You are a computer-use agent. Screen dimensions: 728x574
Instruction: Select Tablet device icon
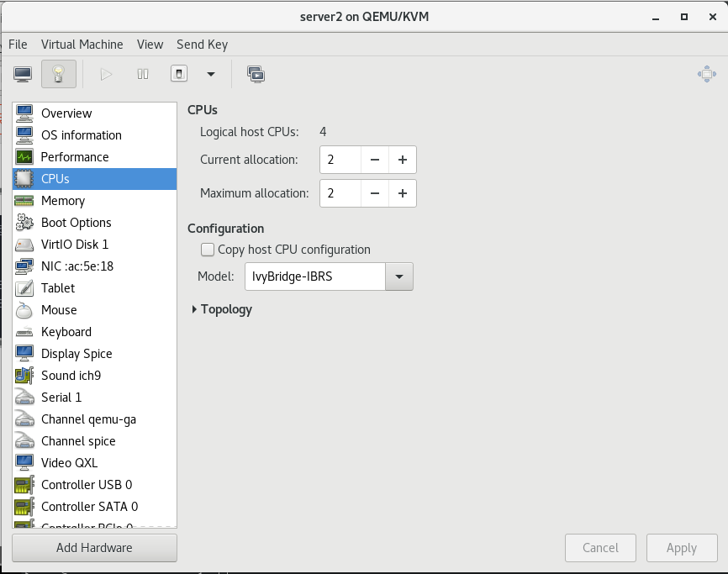tap(24, 287)
